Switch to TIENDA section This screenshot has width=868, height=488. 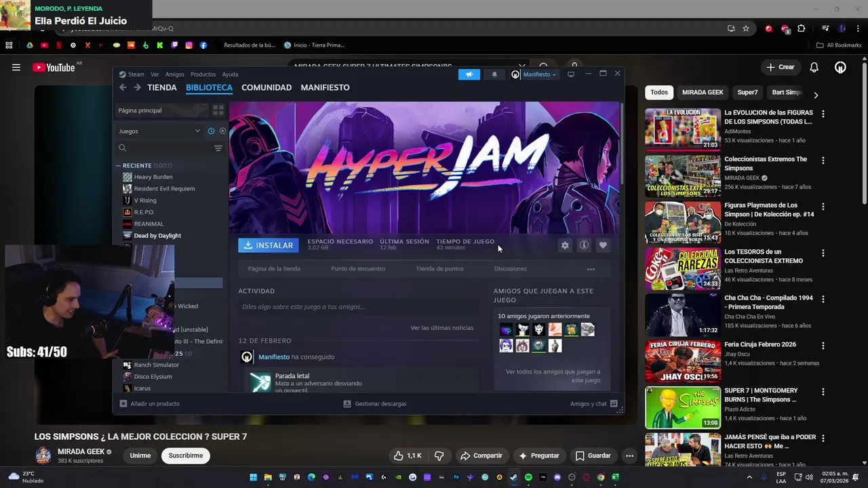click(162, 87)
